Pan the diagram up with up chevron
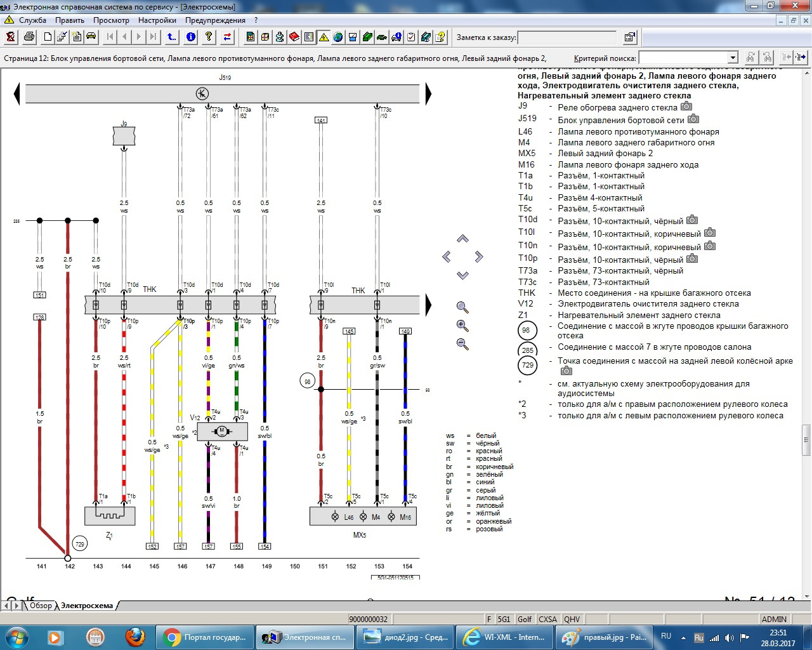The image size is (812, 650). pyautogui.click(x=462, y=239)
